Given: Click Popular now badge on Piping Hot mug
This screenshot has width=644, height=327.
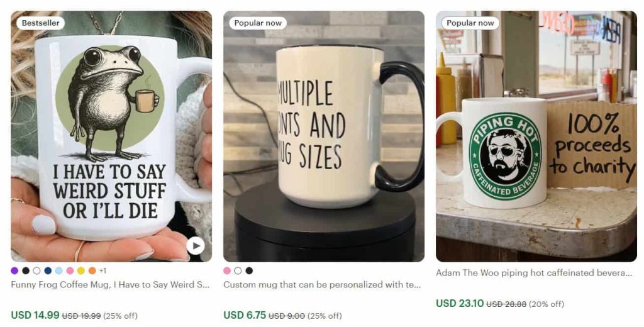Looking at the screenshot, I should (470, 23).
